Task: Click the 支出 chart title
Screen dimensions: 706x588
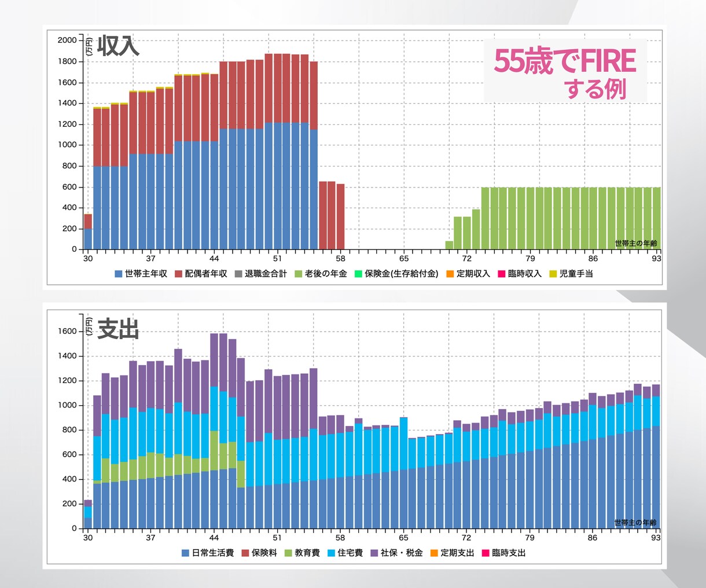Action: point(118,329)
